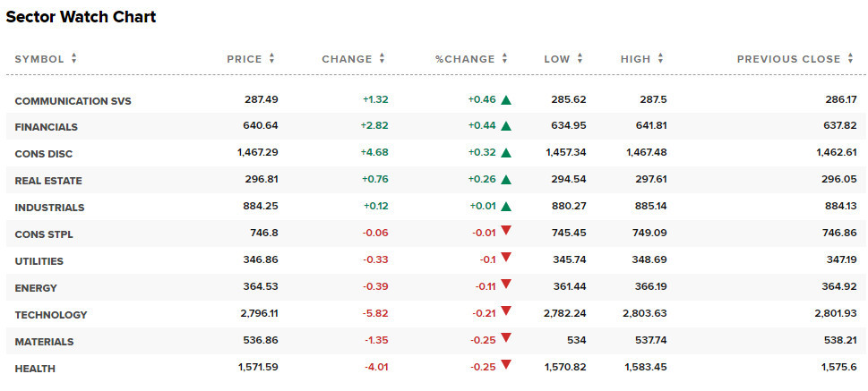
Task: Open the COMMUNICATION SVS sector link
Action: tap(73, 101)
